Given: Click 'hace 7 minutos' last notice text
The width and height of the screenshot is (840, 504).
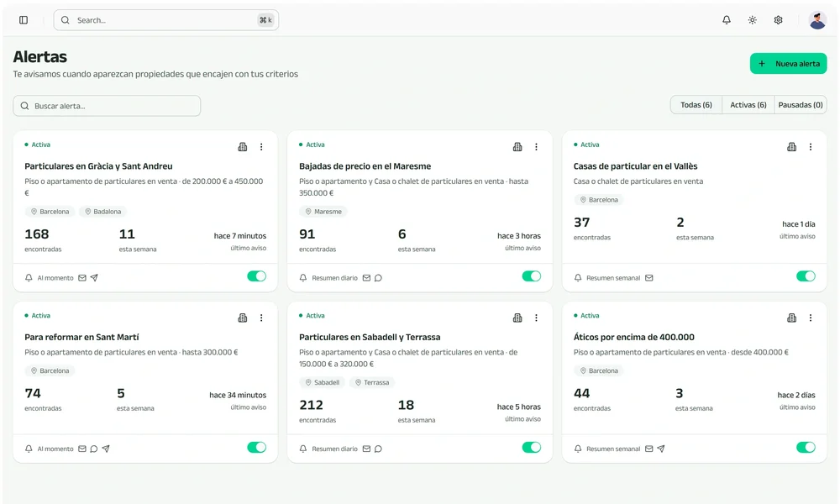Looking at the screenshot, I should tap(240, 236).
